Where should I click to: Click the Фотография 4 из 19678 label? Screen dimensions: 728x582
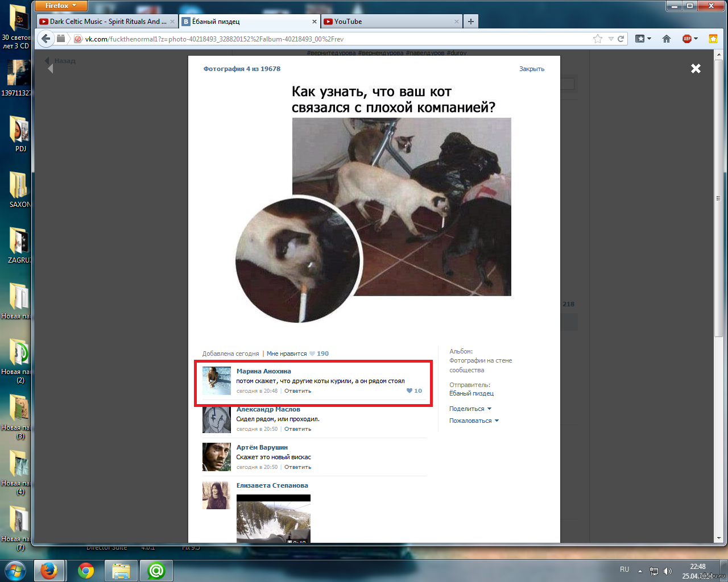(242, 69)
